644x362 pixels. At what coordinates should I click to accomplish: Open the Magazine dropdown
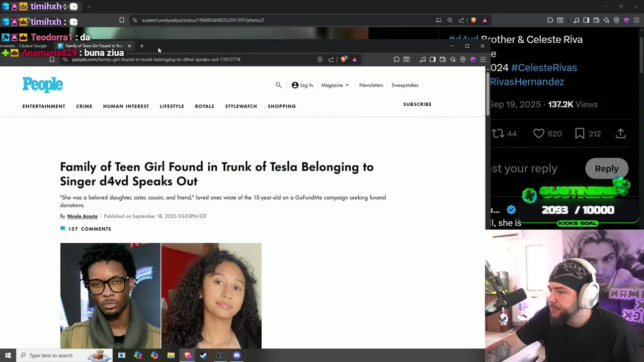click(x=335, y=85)
